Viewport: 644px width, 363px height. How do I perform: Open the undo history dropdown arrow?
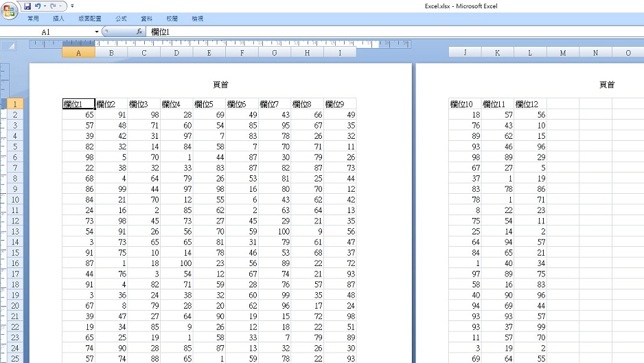45,6
